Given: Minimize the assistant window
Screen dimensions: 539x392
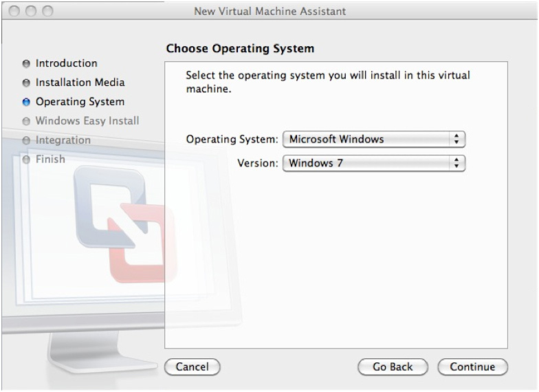Looking at the screenshot, I should 30,11.
